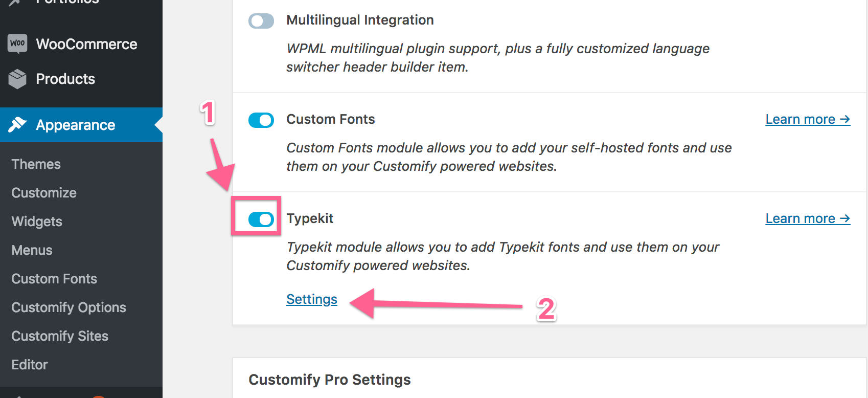Click the Products box icon
Viewport: 868px width, 398px height.
pos(17,79)
